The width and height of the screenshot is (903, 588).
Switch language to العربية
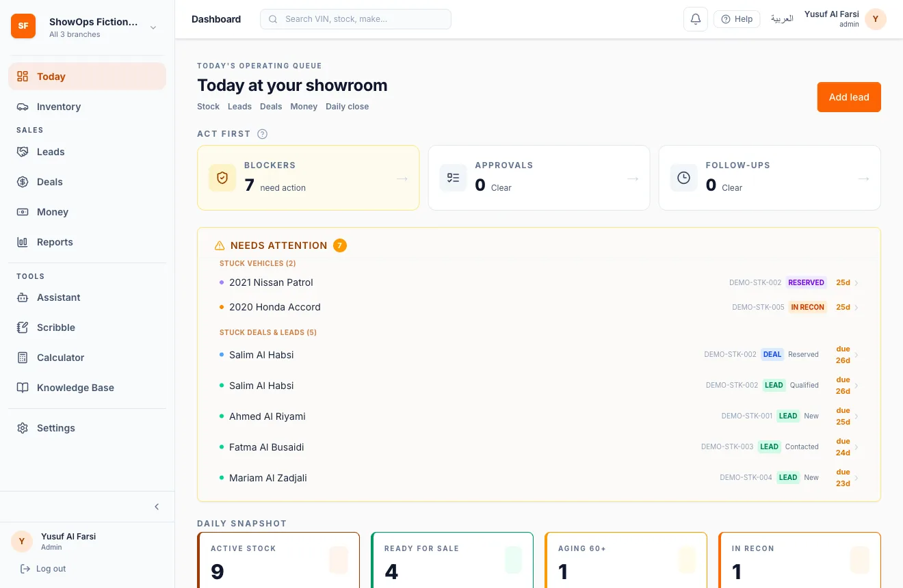click(782, 19)
